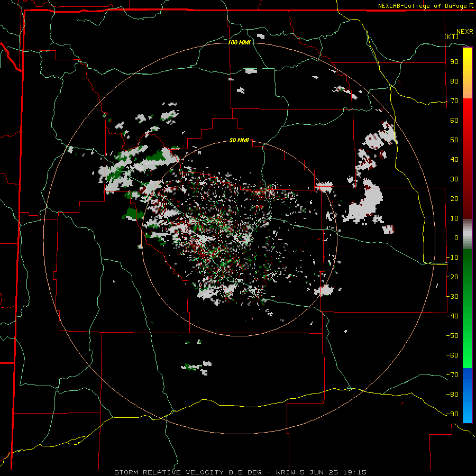The width and height of the screenshot is (476, 476).
Task: Click the [KT] units label
Action: pos(452,36)
